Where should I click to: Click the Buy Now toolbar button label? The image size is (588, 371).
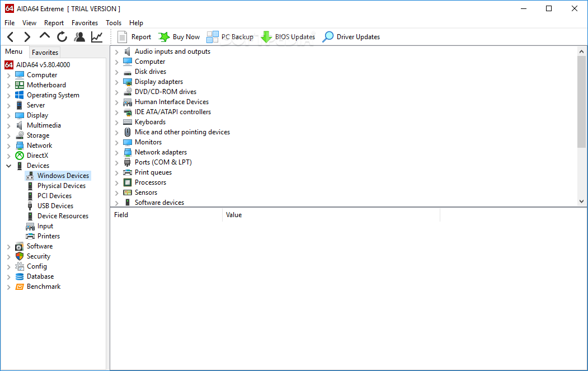[186, 37]
